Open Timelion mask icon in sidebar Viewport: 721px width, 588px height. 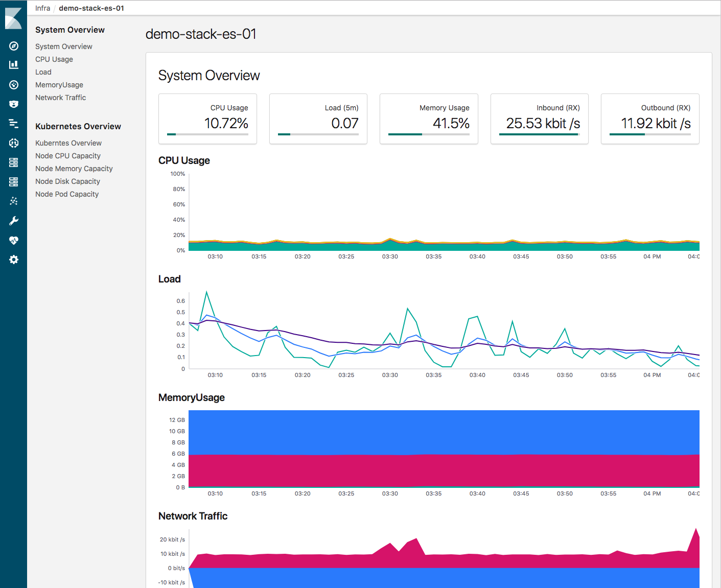pyautogui.click(x=14, y=104)
